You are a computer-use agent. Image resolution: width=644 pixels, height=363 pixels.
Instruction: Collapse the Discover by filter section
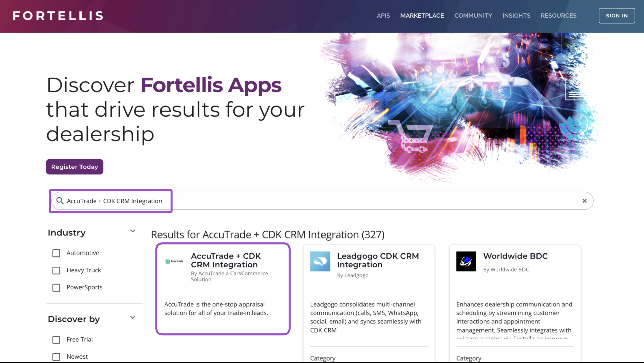click(x=133, y=317)
